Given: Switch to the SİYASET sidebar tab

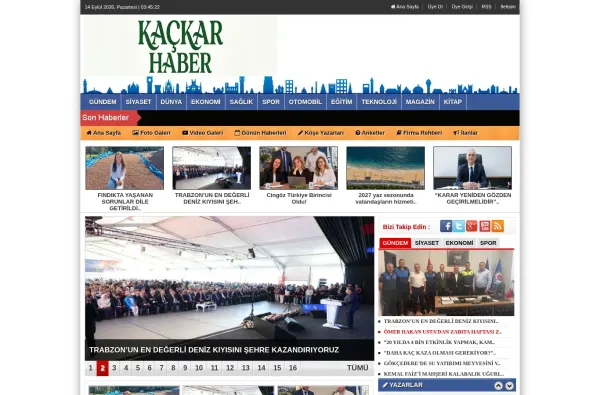Looking at the screenshot, I should [427, 243].
